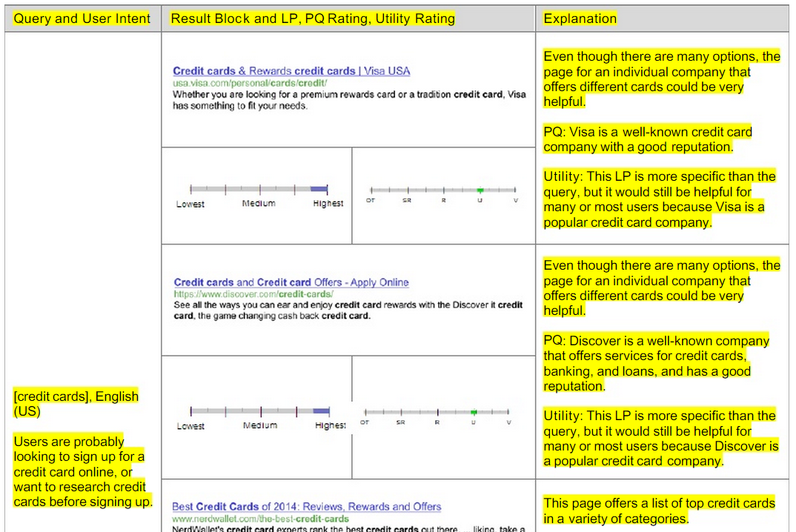Click the 'Medium' label on Visa's PQ scale
796x532 pixels.
click(259, 204)
